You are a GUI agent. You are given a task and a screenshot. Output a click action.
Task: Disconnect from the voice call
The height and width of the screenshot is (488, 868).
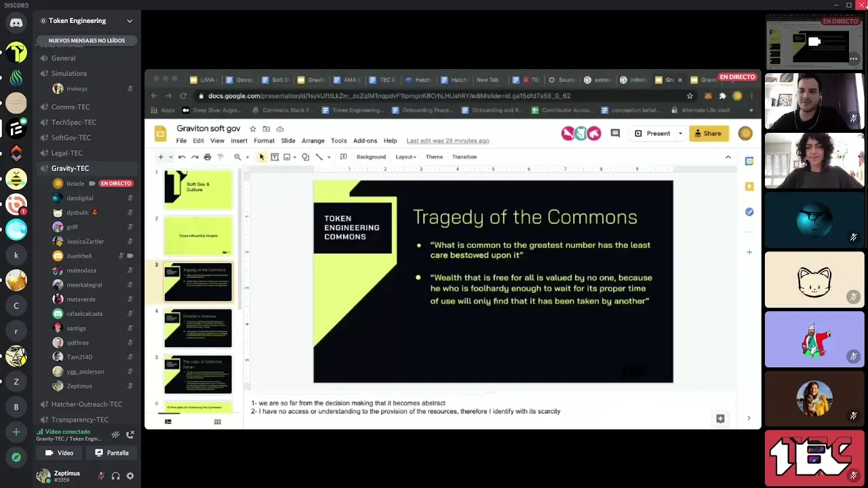130,434
